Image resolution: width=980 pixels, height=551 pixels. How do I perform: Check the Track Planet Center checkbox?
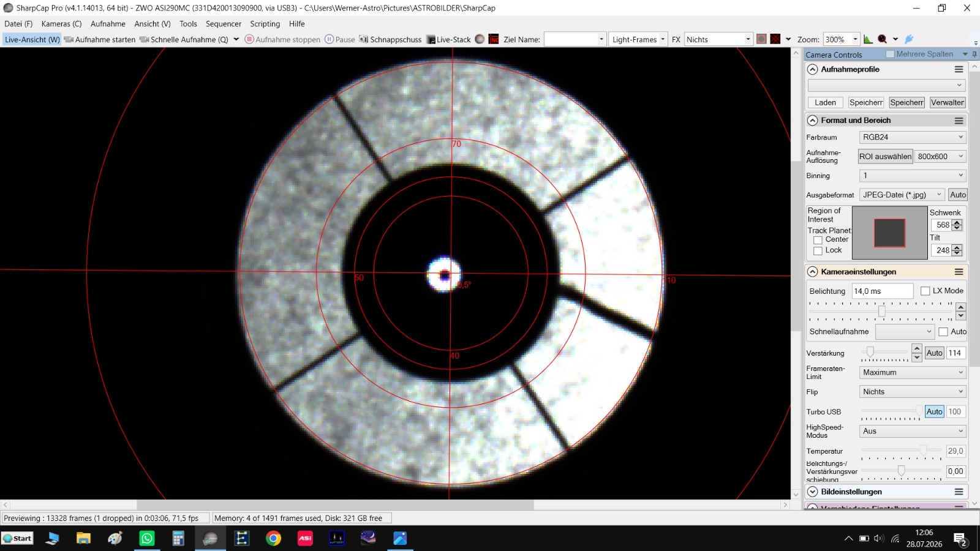pos(818,240)
